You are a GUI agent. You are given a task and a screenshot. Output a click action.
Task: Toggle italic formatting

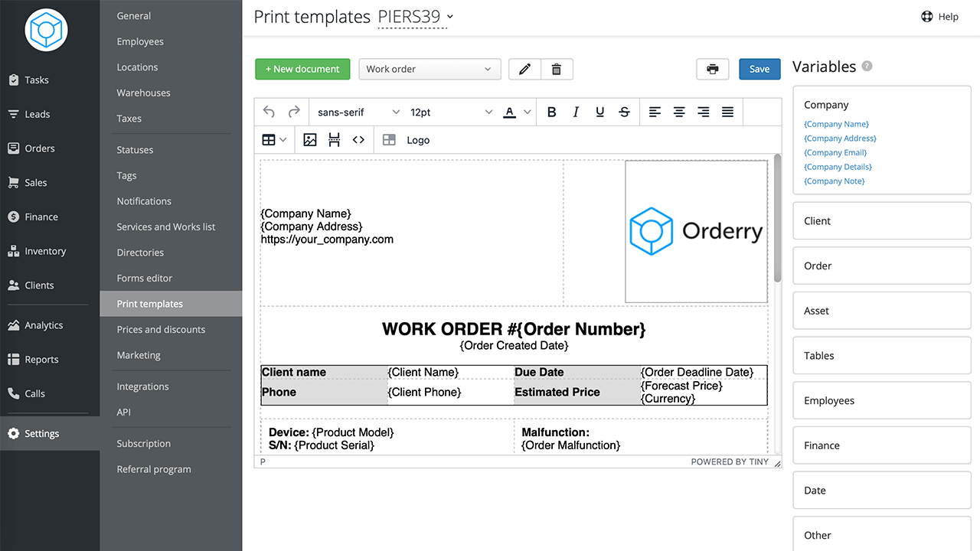(576, 112)
